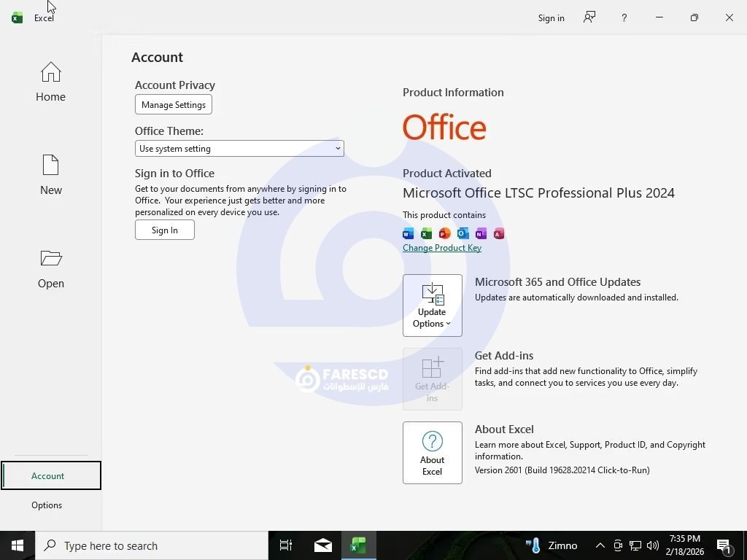
Task: Click the About Excel button
Action: coord(432,452)
